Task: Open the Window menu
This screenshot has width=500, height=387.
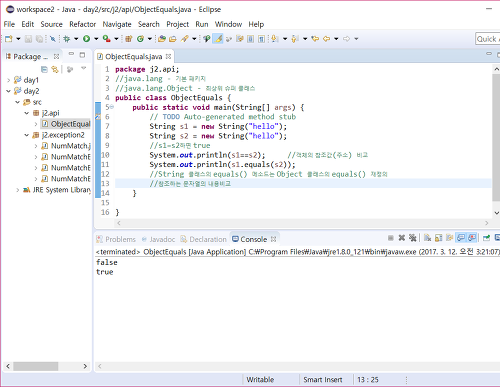Action: [228, 24]
